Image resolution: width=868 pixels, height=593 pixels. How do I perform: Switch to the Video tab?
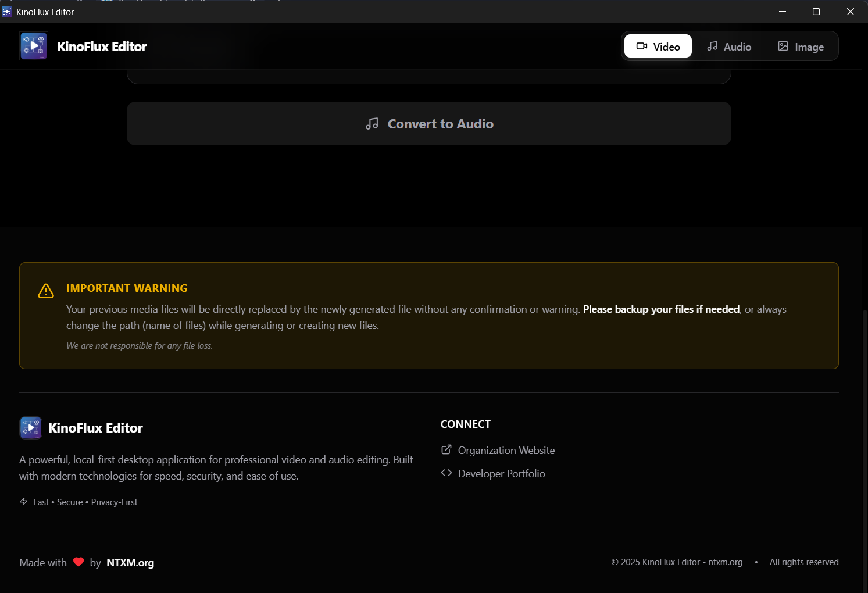tap(658, 47)
